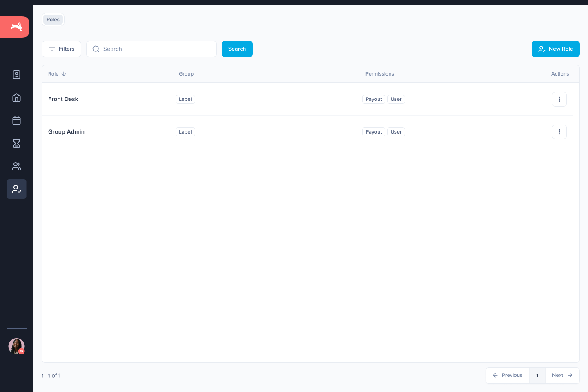Go to the Previous page
Viewport: 588px width, 392px height.
508,375
